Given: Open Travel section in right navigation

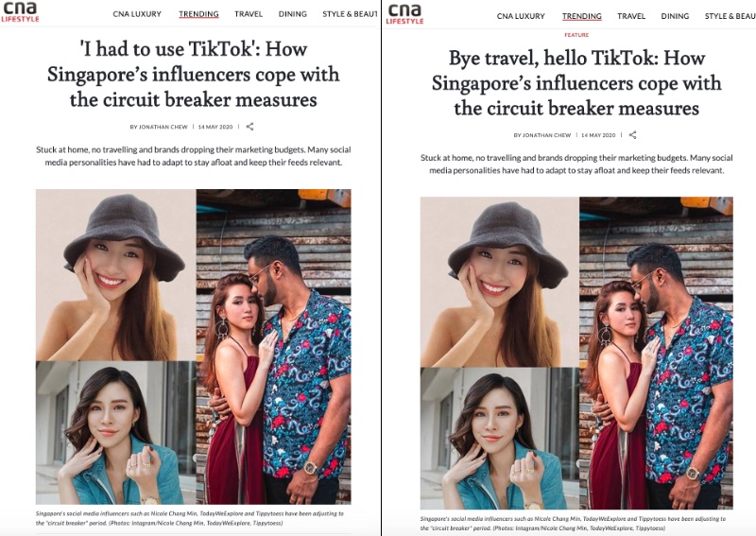Looking at the screenshot, I should click(x=631, y=16).
